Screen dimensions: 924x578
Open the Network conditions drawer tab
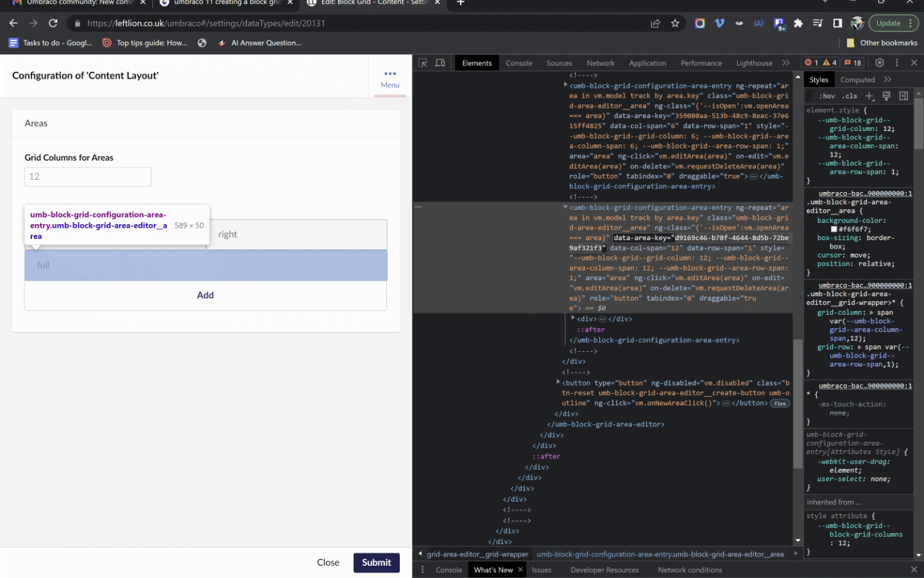(x=690, y=570)
